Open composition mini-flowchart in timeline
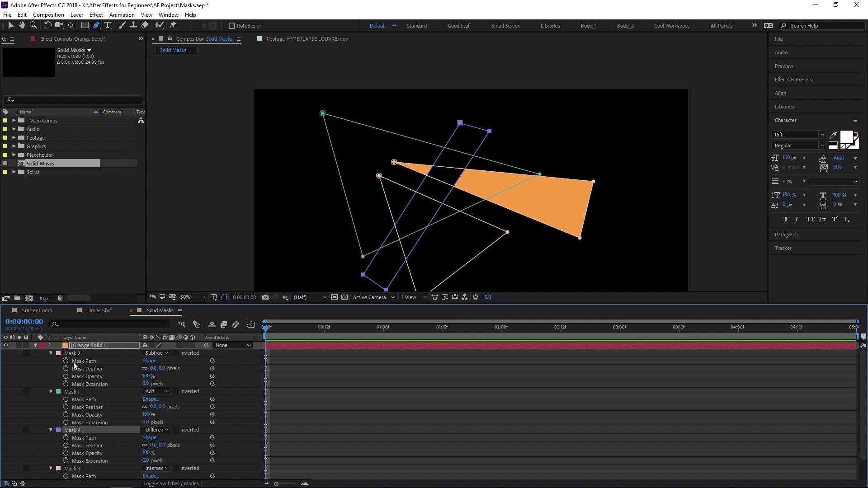This screenshot has width=868, height=488. [181, 324]
